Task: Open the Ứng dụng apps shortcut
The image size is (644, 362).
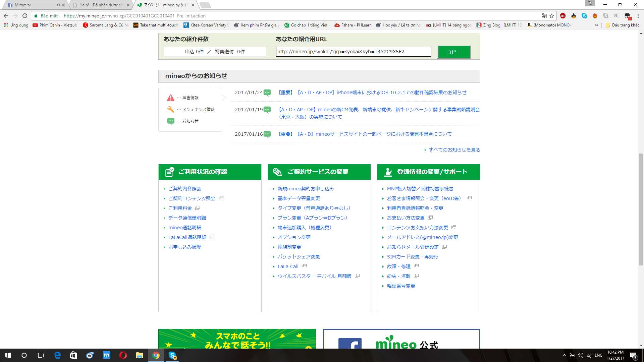Action: 16,25
